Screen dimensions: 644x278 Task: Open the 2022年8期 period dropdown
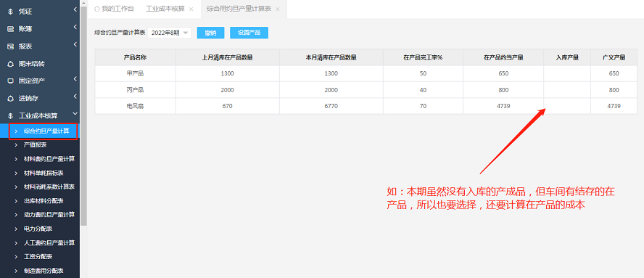169,33
